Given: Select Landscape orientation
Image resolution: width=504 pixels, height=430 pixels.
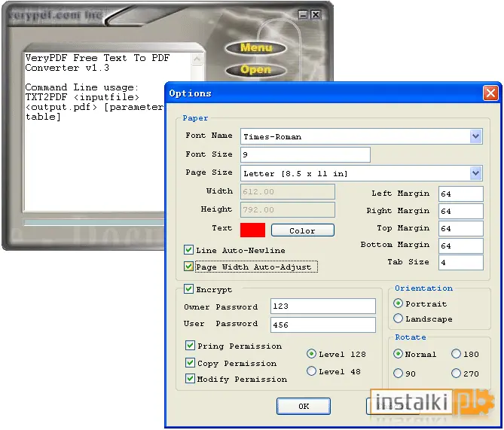Looking at the screenshot, I should pos(398,319).
